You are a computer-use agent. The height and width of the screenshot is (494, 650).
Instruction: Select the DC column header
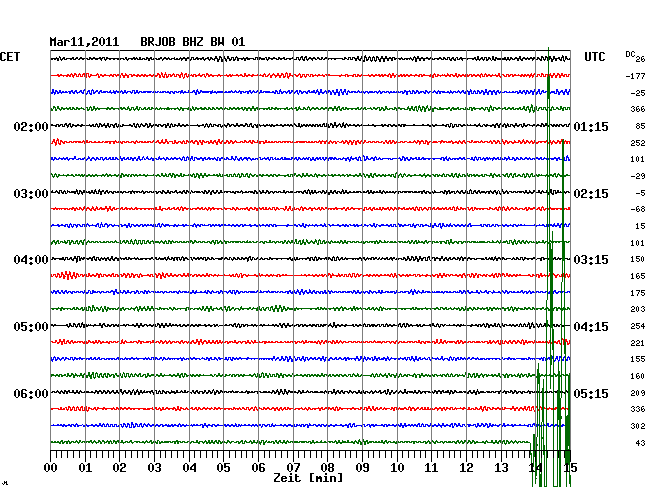pos(630,54)
